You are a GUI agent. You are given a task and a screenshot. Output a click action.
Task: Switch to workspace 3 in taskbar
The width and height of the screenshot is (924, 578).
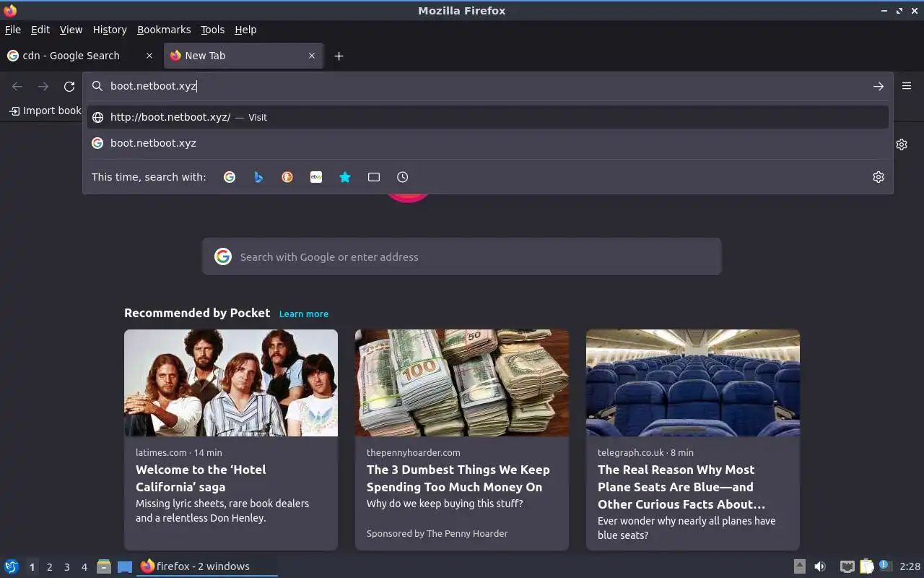click(x=66, y=567)
